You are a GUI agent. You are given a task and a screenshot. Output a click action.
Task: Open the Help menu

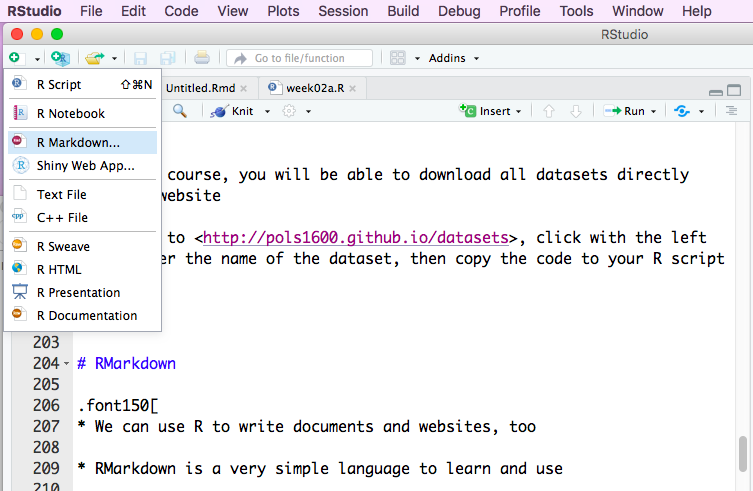point(696,11)
